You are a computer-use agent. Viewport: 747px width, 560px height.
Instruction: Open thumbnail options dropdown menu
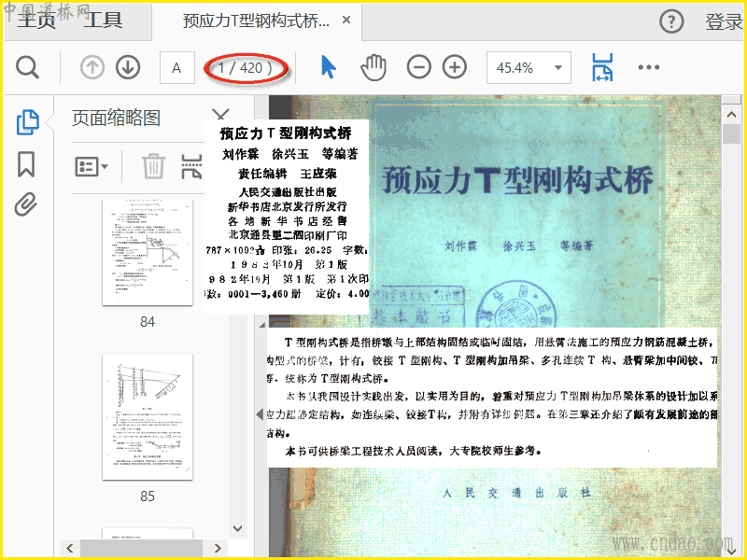[x=92, y=167]
